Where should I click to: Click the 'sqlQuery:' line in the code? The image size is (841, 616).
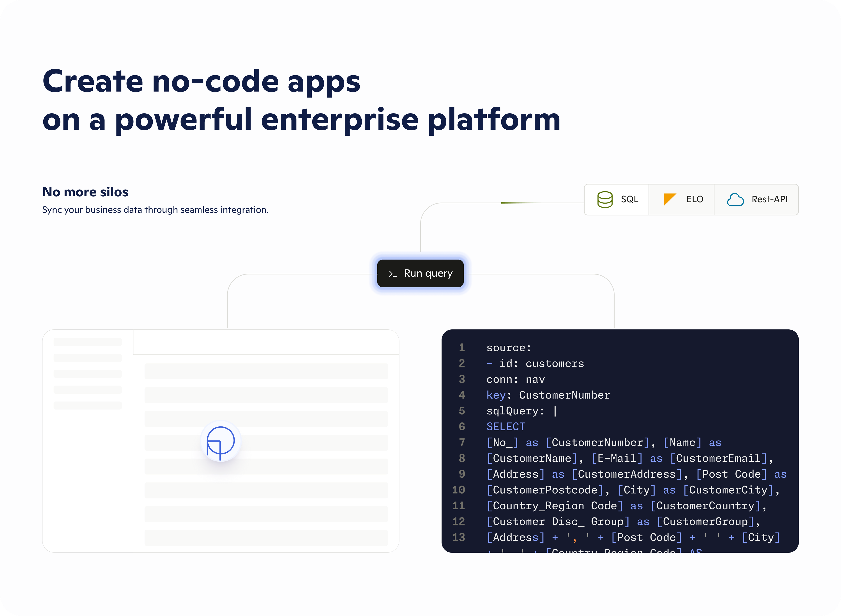coord(515,411)
